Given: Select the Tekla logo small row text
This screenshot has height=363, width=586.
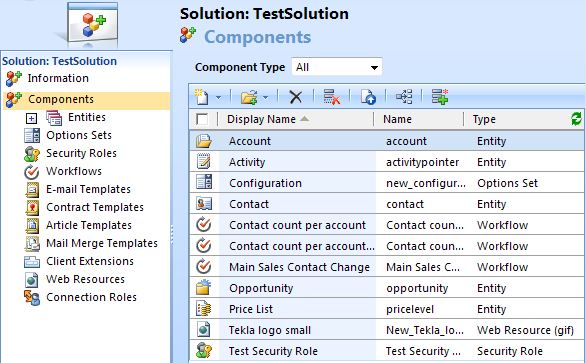Looking at the screenshot, I should (270, 330).
